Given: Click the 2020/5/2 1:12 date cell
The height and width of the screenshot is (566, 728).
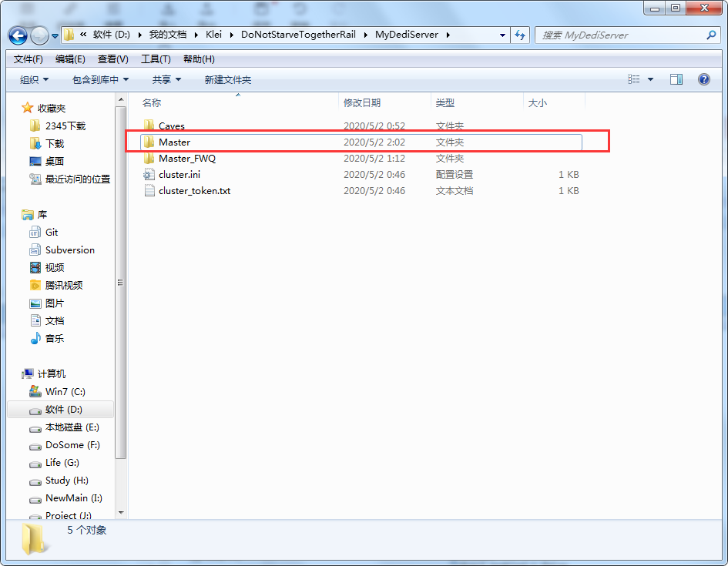Looking at the screenshot, I should (x=374, y=158).
